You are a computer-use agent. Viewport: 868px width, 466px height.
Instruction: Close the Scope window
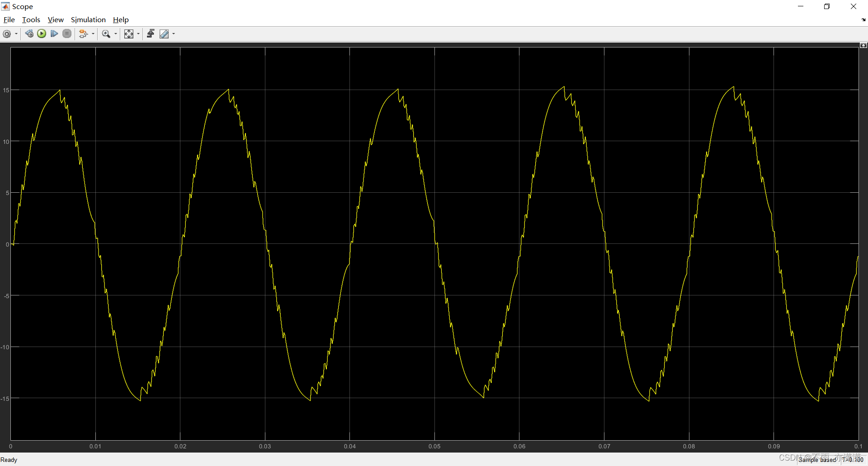point(854,6)
